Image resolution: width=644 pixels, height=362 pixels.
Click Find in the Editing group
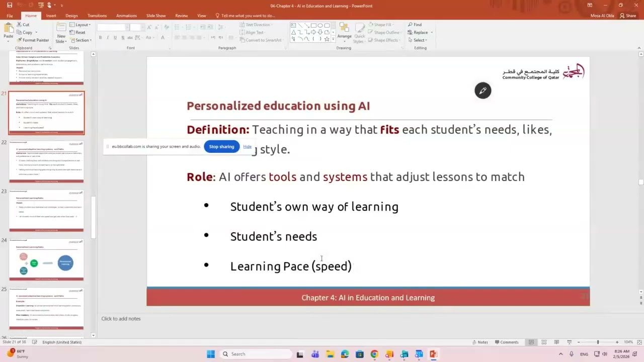click(415, 25)
